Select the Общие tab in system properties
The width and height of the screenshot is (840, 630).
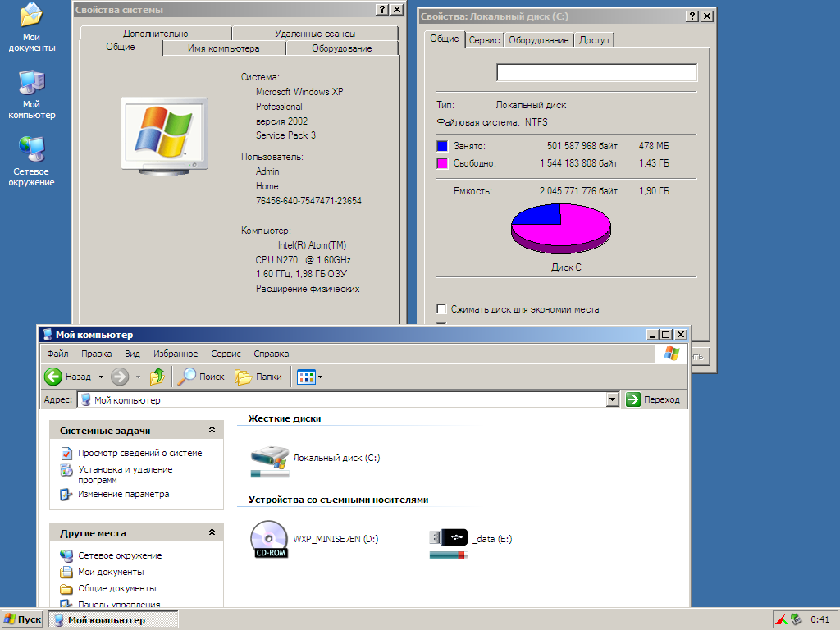pos(121,47)
